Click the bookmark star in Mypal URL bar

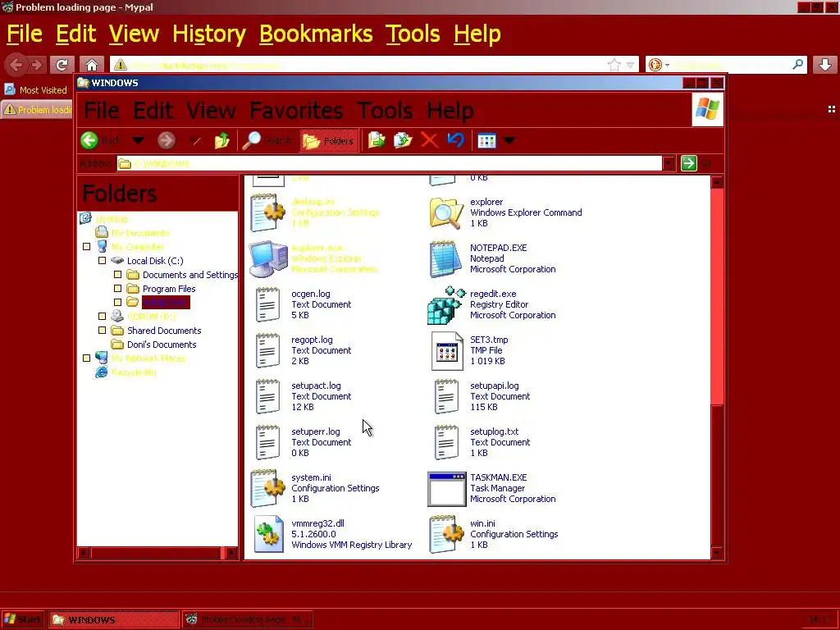(614, 65)
